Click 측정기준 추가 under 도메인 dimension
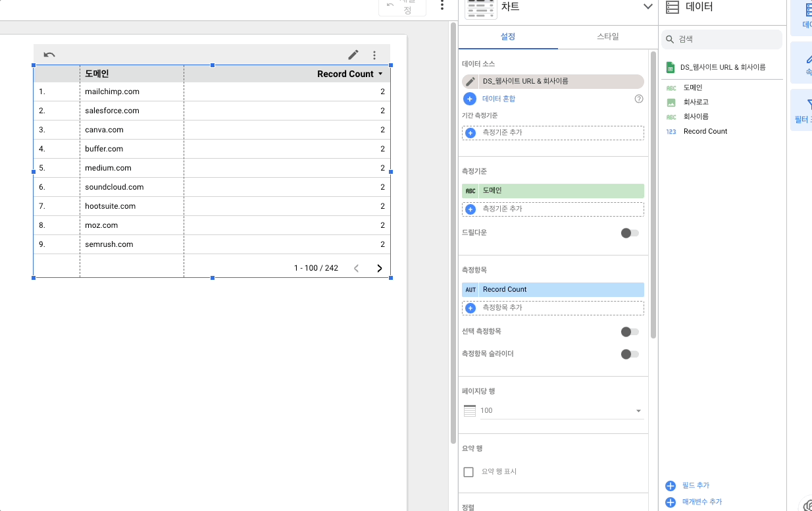812x511 pixels. 553,209
